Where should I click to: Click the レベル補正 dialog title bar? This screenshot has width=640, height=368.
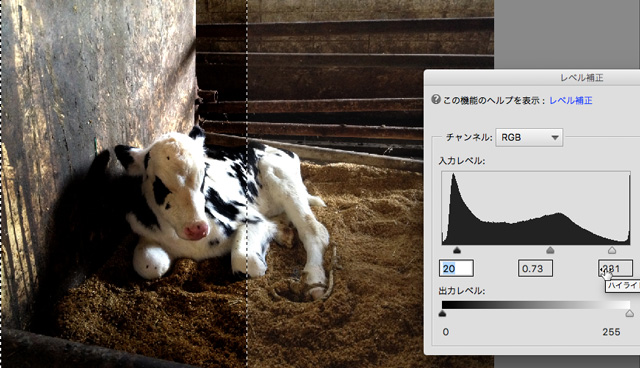(532, 78)
